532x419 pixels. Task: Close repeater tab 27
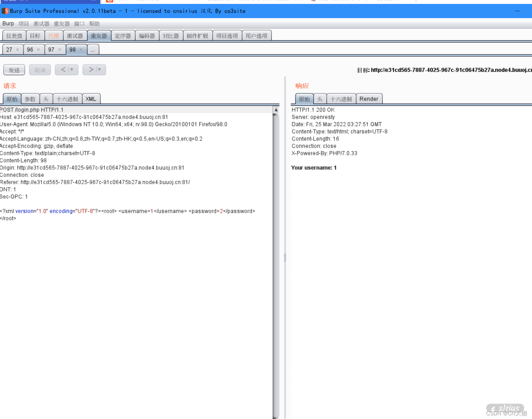click(x=18, y=50)
